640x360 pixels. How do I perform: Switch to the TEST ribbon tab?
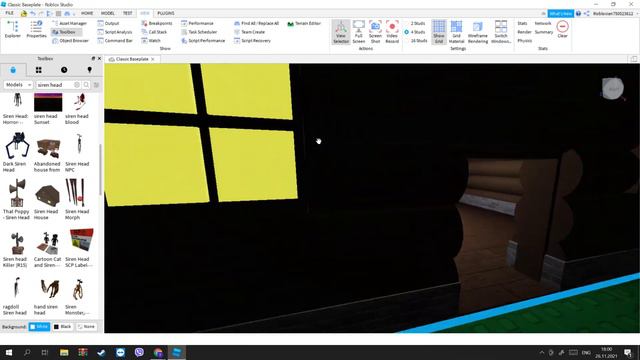[x=128, y=13]
